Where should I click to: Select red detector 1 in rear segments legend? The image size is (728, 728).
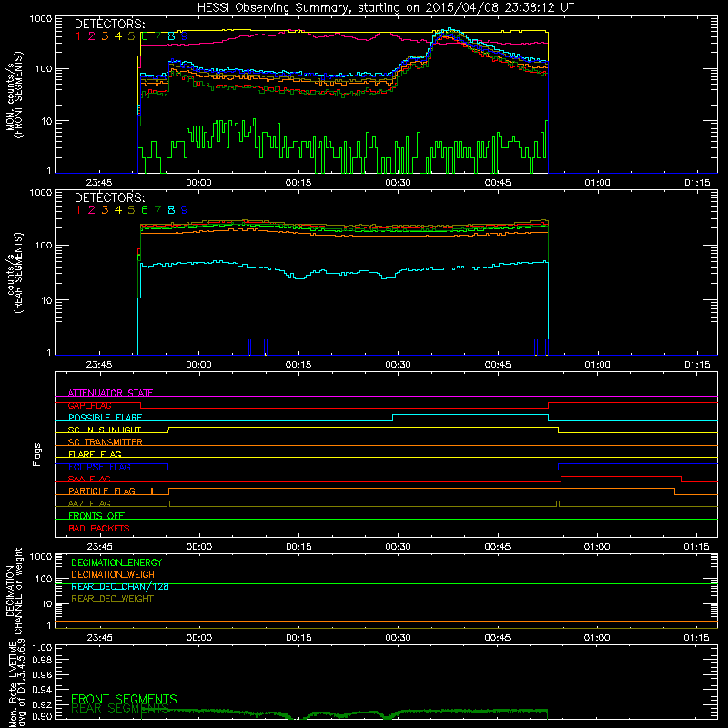tap(78, 210)
